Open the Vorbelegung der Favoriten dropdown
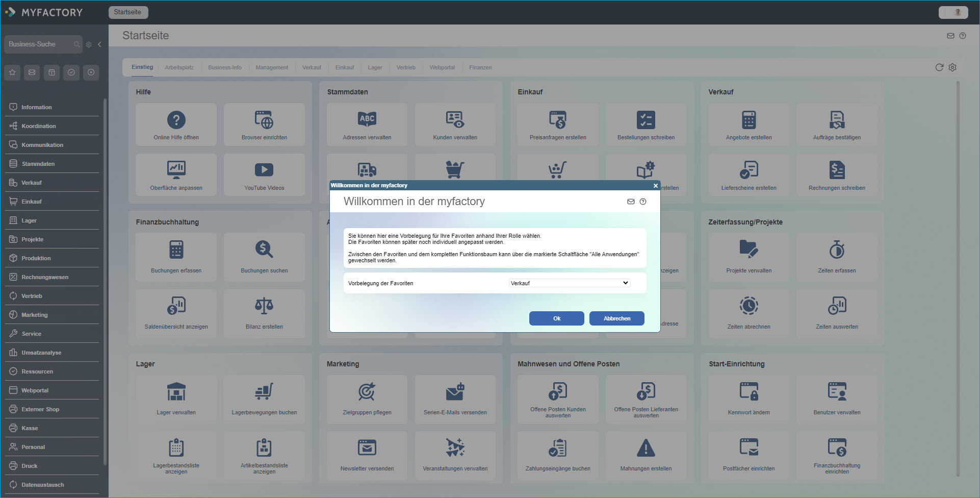980x498 pixels. tap(570, 283)
